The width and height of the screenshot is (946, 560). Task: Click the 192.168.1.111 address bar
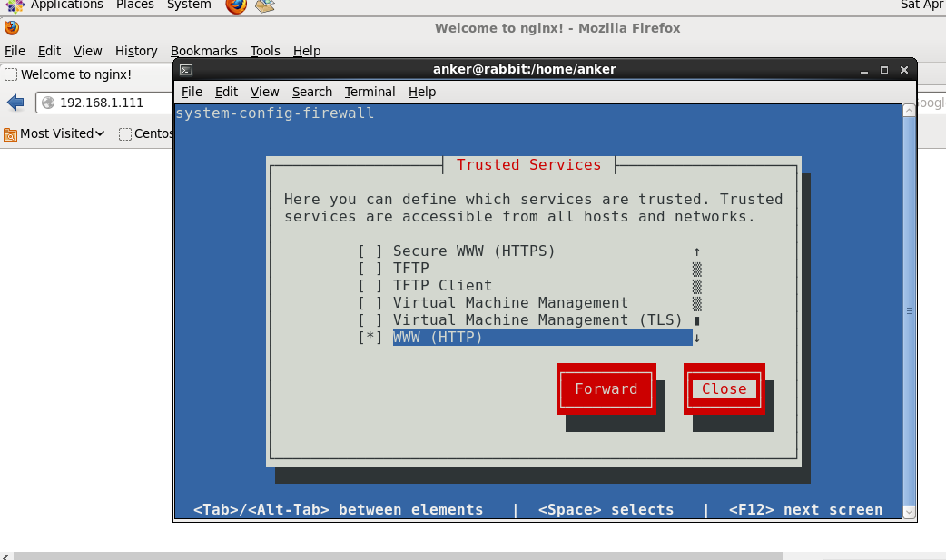[x=105, y=103]
